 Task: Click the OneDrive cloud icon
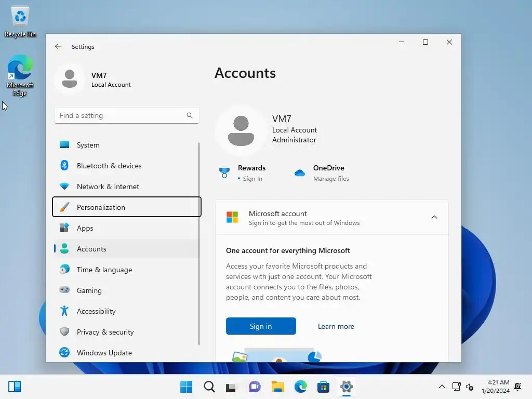[300, 173]
